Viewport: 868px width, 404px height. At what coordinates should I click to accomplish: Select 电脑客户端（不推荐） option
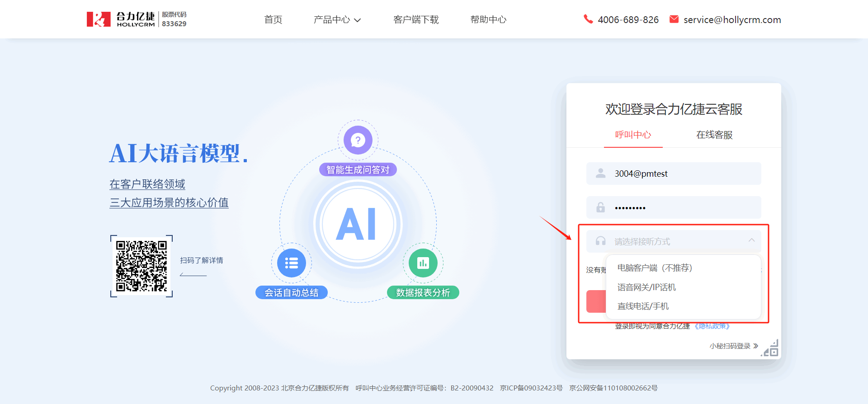point(683,268)
